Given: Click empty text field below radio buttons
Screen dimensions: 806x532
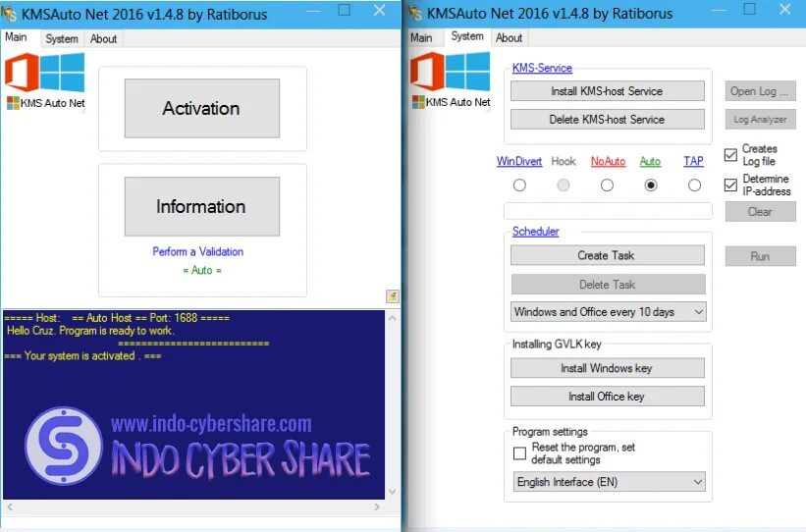Looking at the screenshot, I should [608, 211].
